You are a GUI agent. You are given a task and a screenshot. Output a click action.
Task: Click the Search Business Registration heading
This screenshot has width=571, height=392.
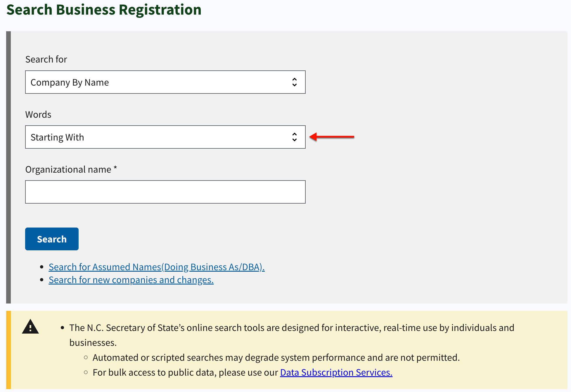click(x=104, y=10)
